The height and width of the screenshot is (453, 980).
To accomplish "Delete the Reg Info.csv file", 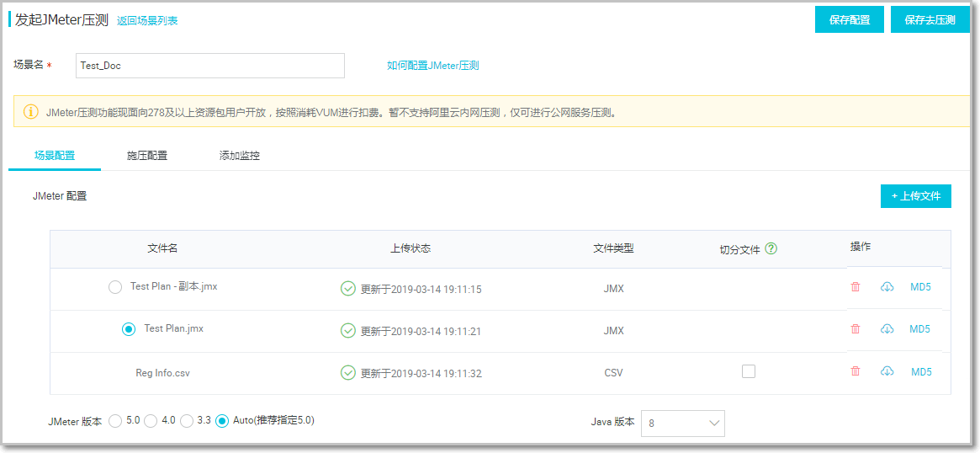I will pyautogui.click(x=856, y=371).
